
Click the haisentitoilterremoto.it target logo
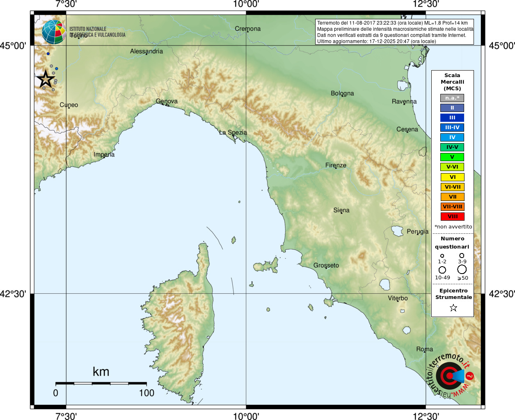pos(450,376)
